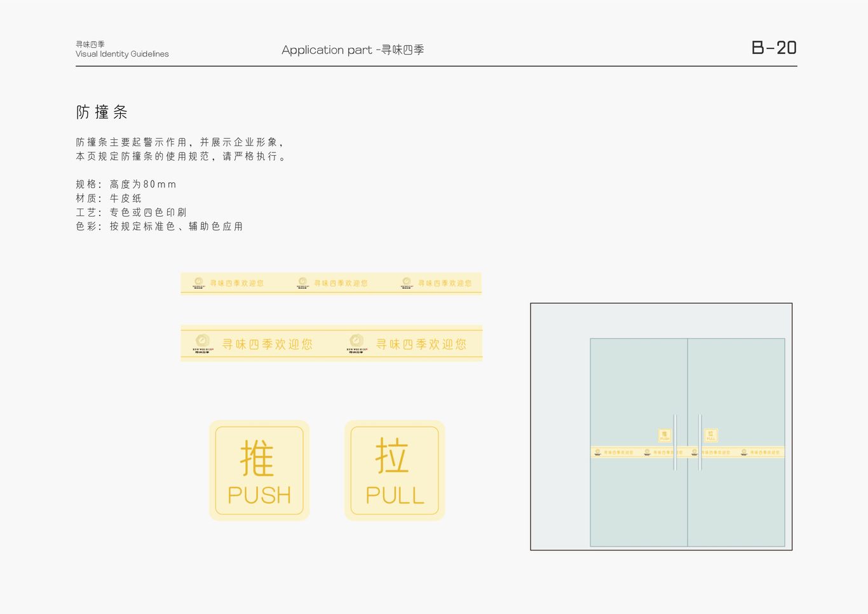Click the 'Application part -寻味四季' header
This screenshot has width=868, height=614.
coord(353,50)
